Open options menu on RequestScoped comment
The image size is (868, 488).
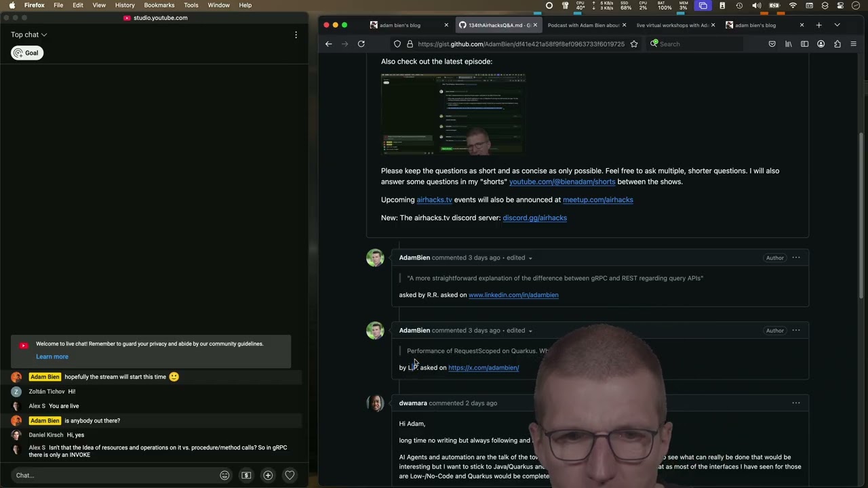point(796,330)
